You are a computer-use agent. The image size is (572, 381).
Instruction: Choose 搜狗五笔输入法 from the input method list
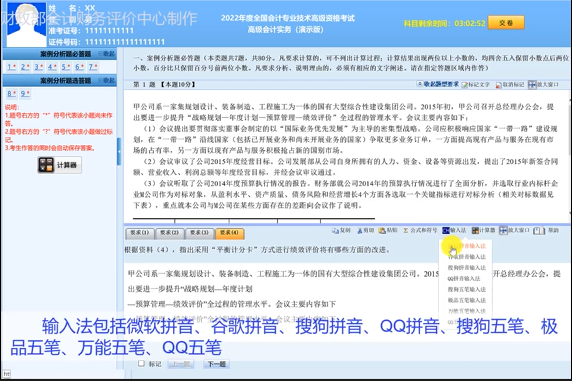pyautogui.click(x=466, y=289)
